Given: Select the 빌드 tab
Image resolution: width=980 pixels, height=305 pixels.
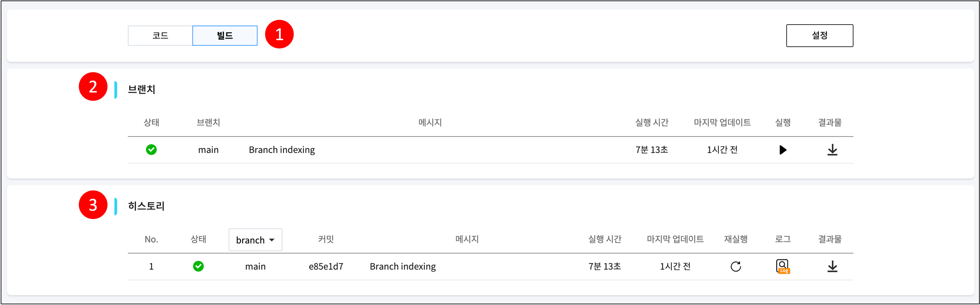Looking at the screenshot, I should tap(225, 36).
